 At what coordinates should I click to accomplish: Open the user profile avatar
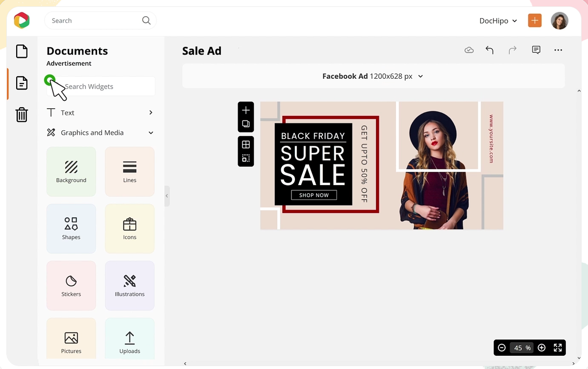(560, 21)
